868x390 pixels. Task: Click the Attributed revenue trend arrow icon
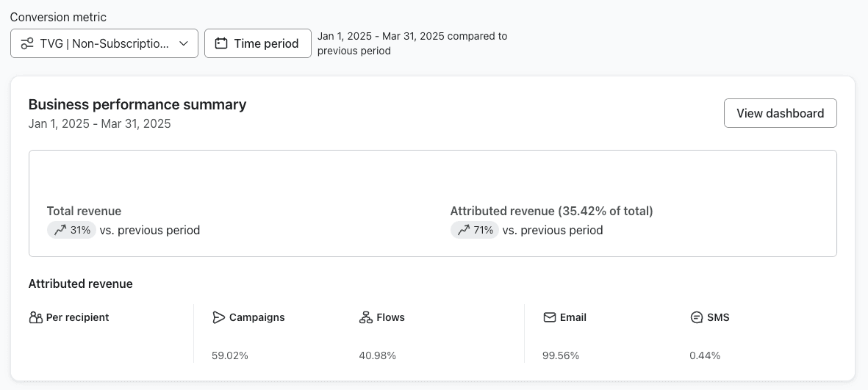tap(462, 230)
